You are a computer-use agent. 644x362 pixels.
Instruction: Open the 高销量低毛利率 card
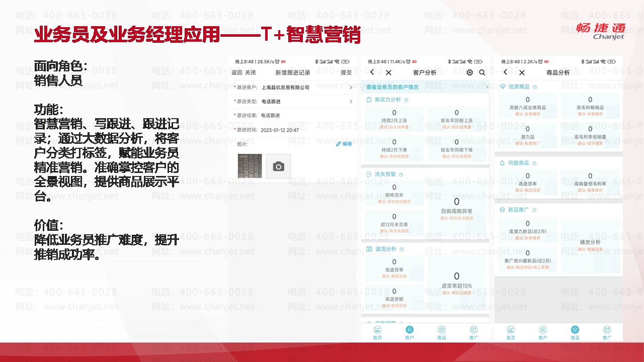point(590,183)
